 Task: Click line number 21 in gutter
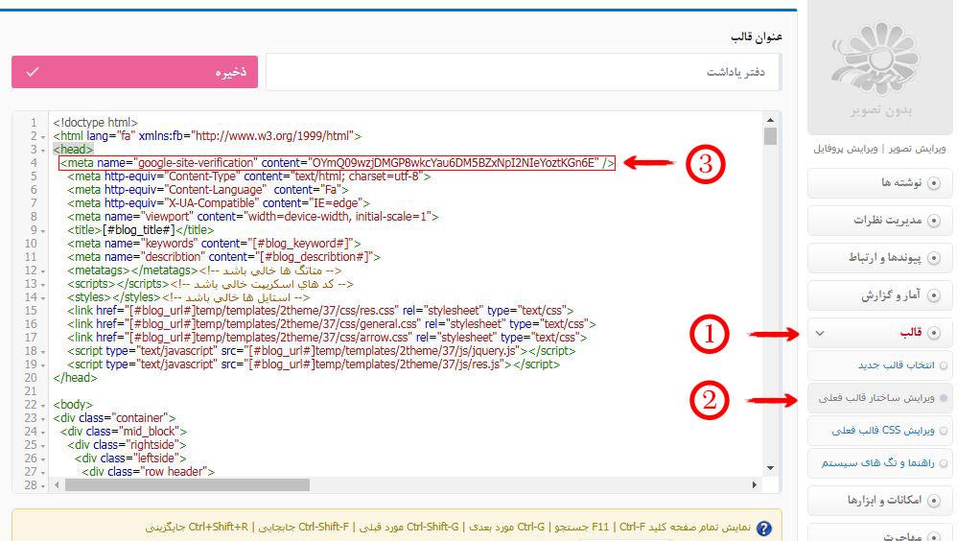click(31, 391)
